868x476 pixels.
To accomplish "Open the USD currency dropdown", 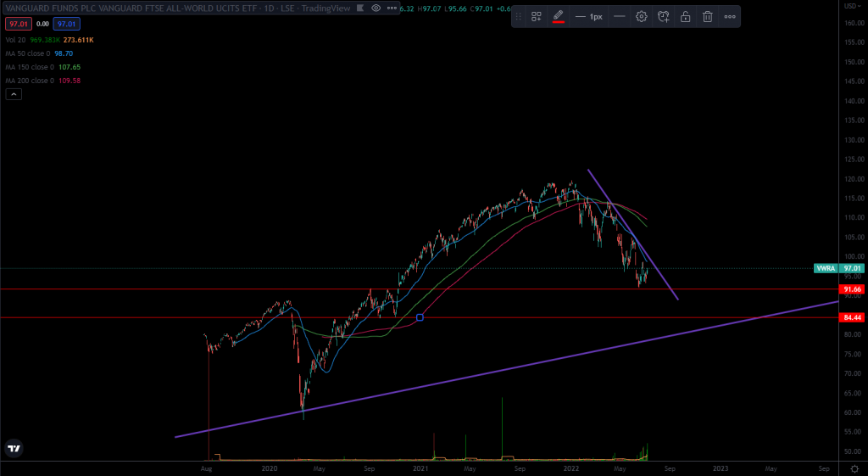I will point(853,6).
